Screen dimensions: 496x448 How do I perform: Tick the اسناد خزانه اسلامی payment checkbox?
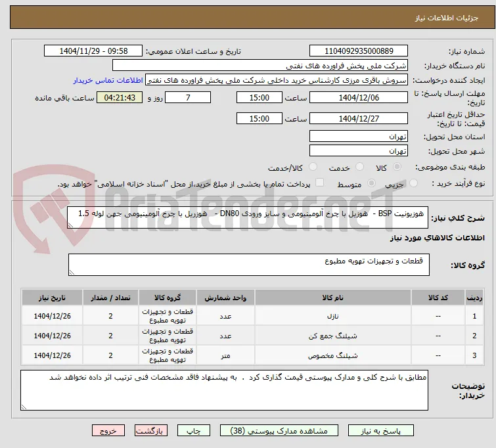point(320,183)
